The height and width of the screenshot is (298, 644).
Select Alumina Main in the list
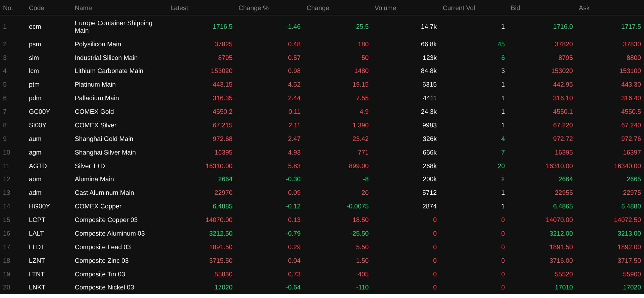pyautogui.click(x=94, y=179)
